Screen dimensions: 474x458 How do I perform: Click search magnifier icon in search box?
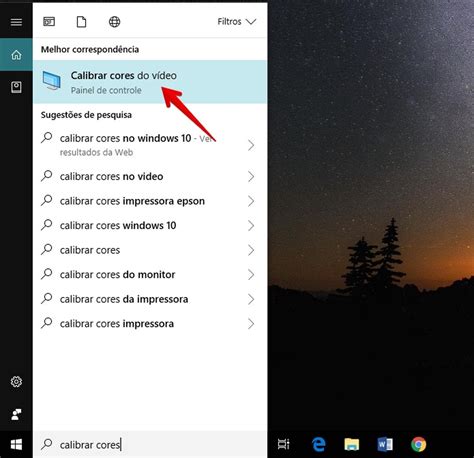pos(47,444)
